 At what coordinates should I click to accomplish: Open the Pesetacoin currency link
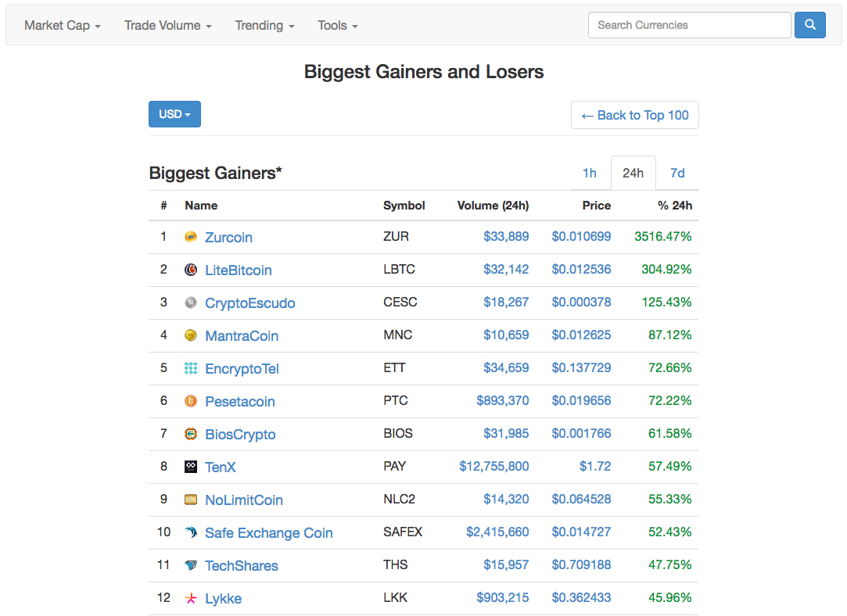click(239, 402)
